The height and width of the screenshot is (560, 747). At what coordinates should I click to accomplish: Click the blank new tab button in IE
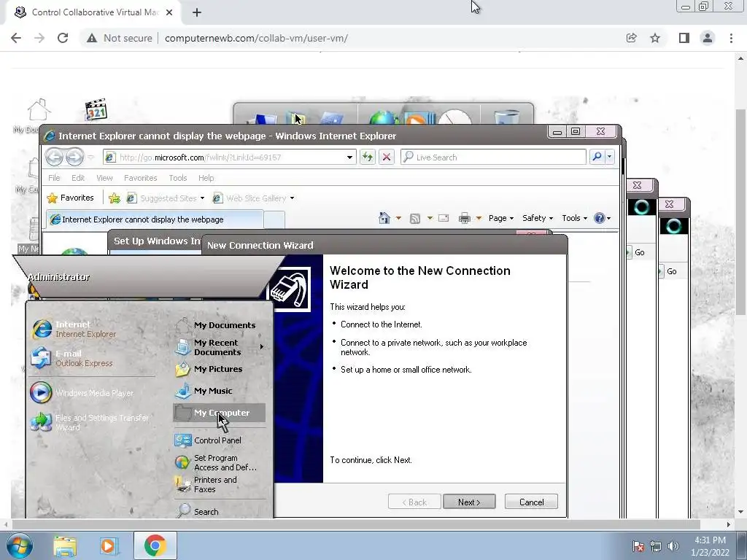click(274, 220)
